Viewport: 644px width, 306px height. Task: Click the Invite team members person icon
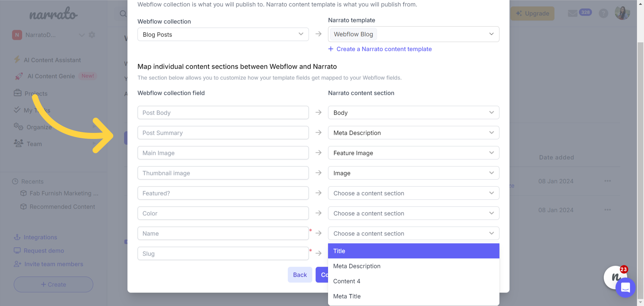click(17, 264)
